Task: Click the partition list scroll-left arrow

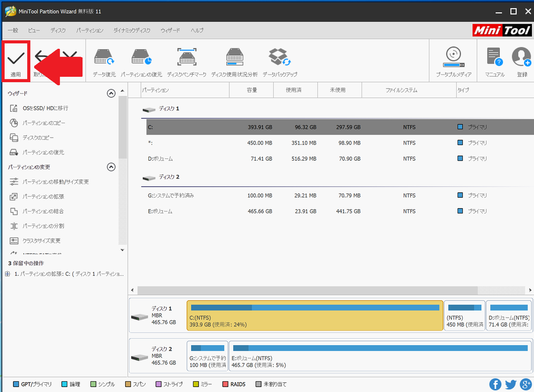Action: tap(133, 290)
